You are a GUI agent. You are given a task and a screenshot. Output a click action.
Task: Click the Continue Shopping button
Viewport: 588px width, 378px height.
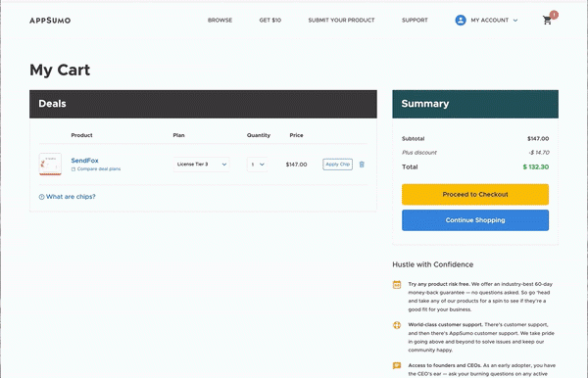[475, 220]
